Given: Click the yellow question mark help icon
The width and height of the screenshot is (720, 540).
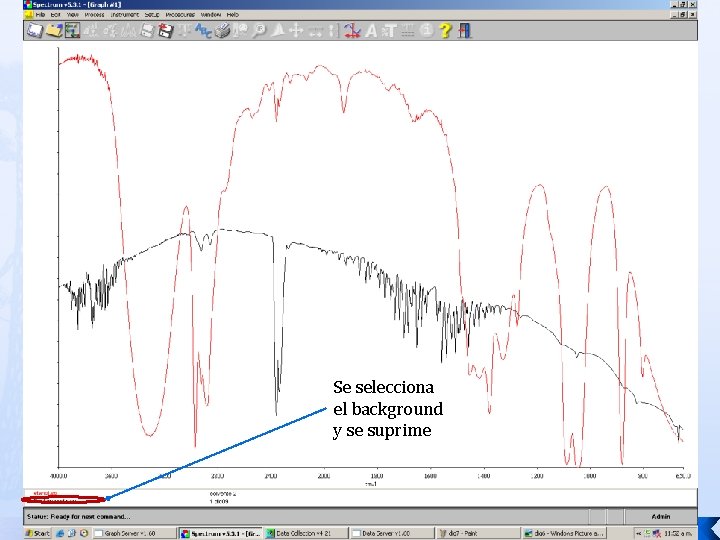Looking at the screenshot, I should pos(445,31).
